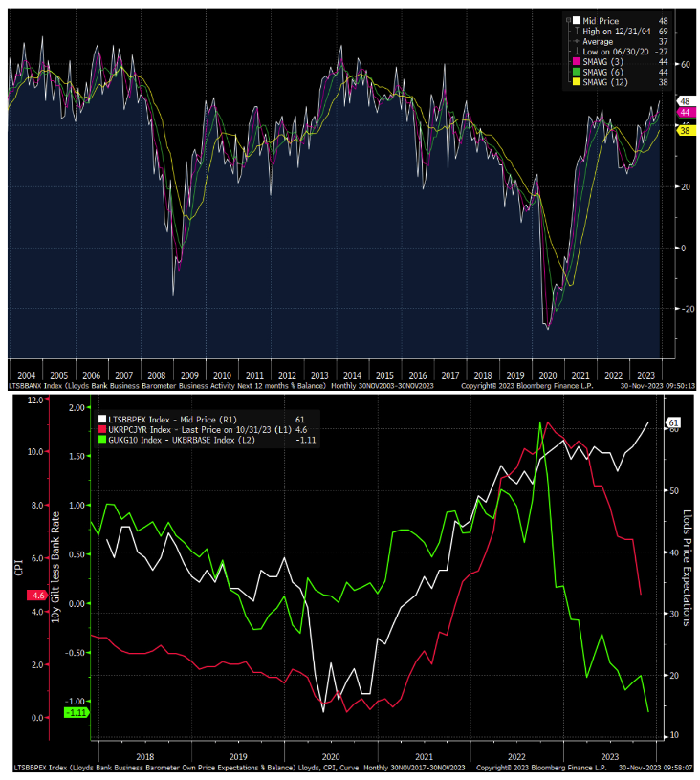700x780 pixels.
Task: Click the magenta 44 value tag on right axis
Action: tap(685, 113)
